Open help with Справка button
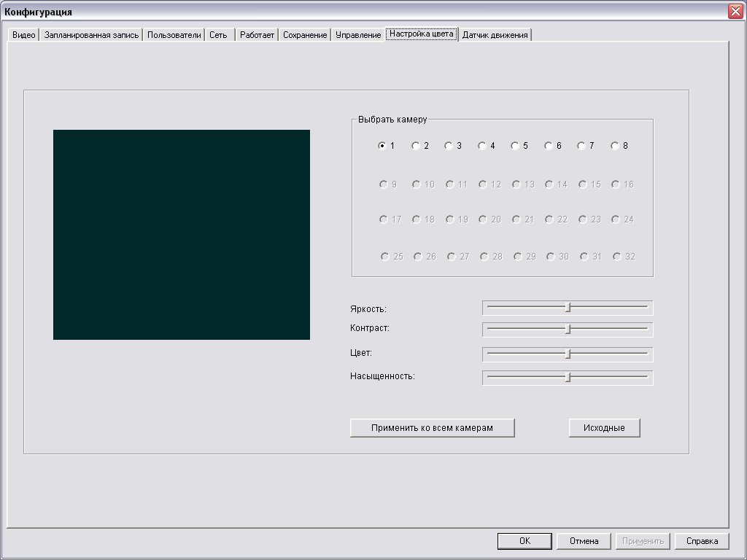This screenshot has height=560, width=747. [702, 541]
